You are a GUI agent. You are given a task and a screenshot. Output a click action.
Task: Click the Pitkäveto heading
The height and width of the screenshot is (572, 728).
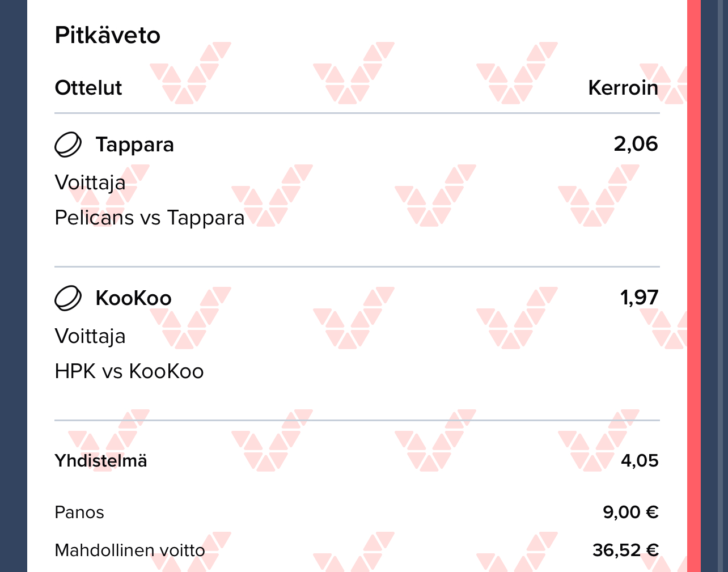click(108, 35)
